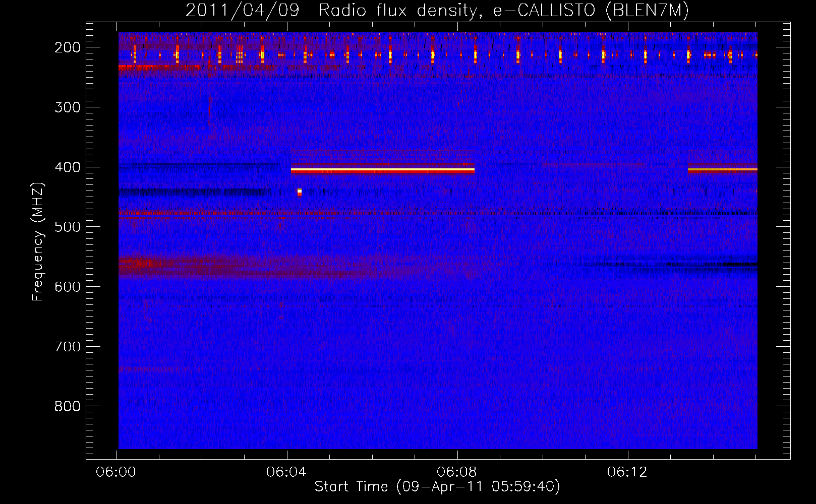Click the 800 frequency tick label
The image size is (816, 504).
[x=68, y=406]
